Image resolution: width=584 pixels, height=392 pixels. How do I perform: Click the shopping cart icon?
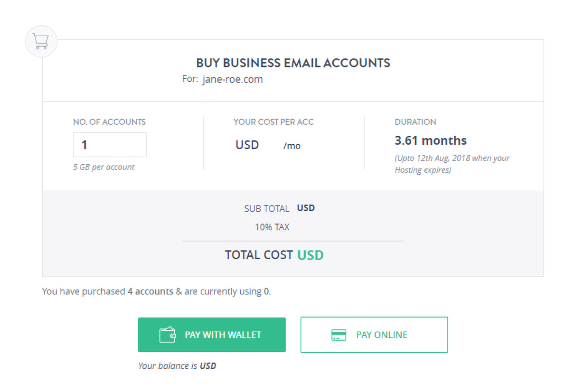[41, 42]
